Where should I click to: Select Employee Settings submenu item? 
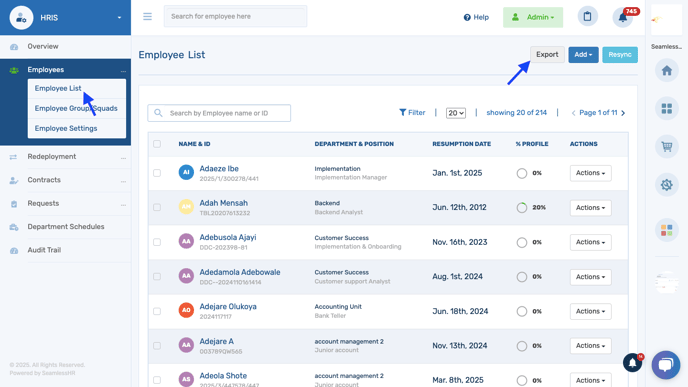click(66, 128)
